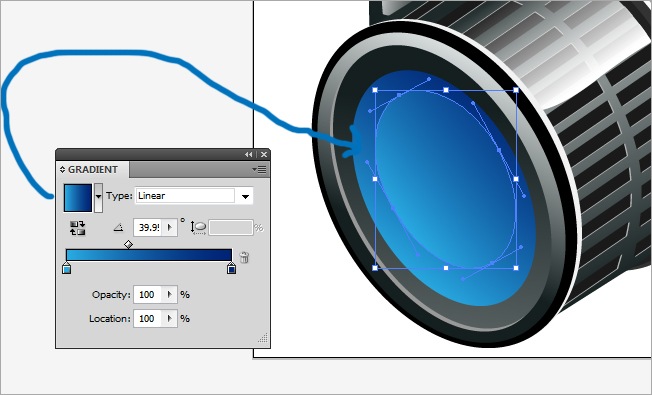652x395 pixels.
Task: Select the light blue left gradient stop
Action: [x=67, y=268]
